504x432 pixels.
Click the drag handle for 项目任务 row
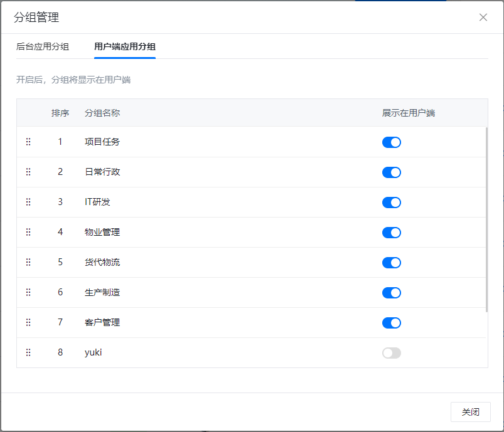[28, 142]
